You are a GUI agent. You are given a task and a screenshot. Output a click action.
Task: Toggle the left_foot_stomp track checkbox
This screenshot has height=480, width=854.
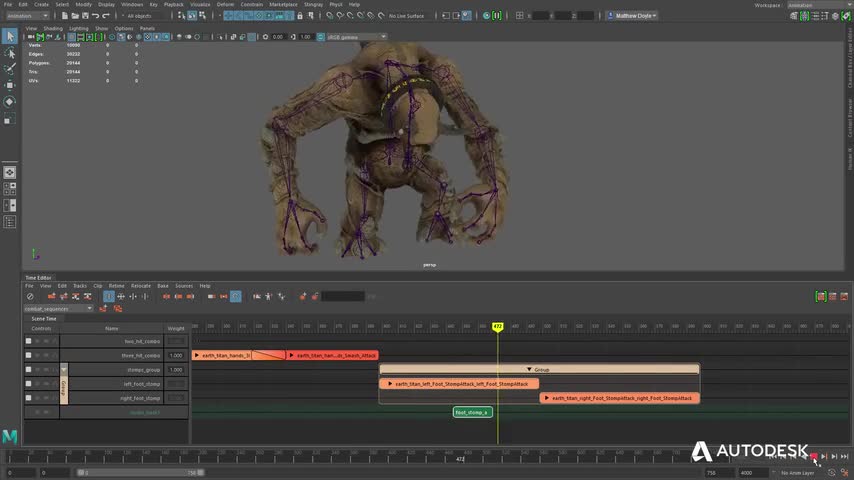click(28, 383)
